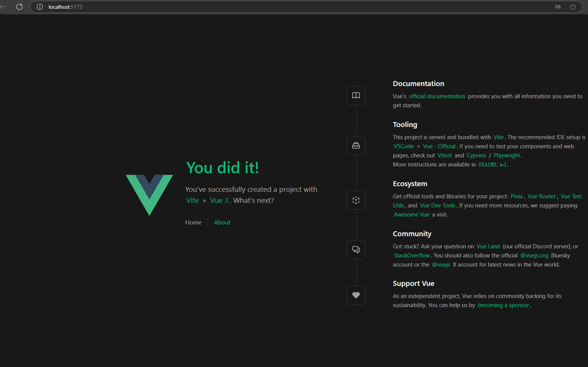The image size is (588, 367).
Task: Open the Vite link in Tooling section
Action: coord(498,137)
